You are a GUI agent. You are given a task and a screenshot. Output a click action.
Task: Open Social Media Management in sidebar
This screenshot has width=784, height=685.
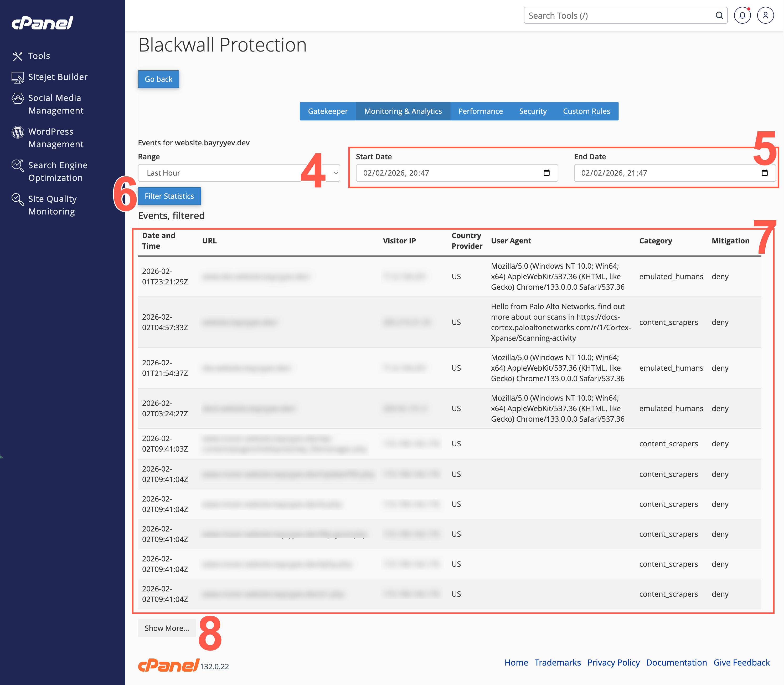56,104
